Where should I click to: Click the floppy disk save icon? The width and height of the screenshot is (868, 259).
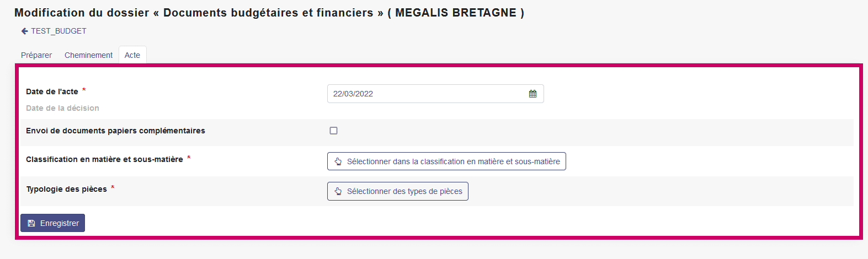point(31,223)
